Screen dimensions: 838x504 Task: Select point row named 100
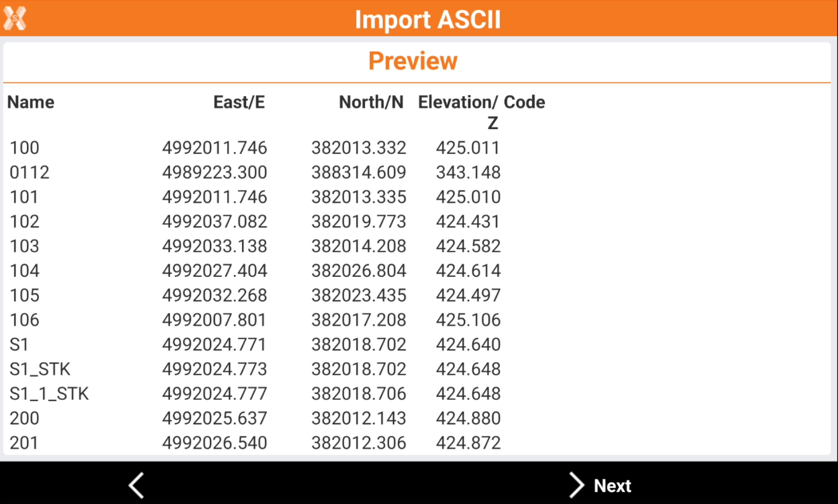tap(25, 148)
